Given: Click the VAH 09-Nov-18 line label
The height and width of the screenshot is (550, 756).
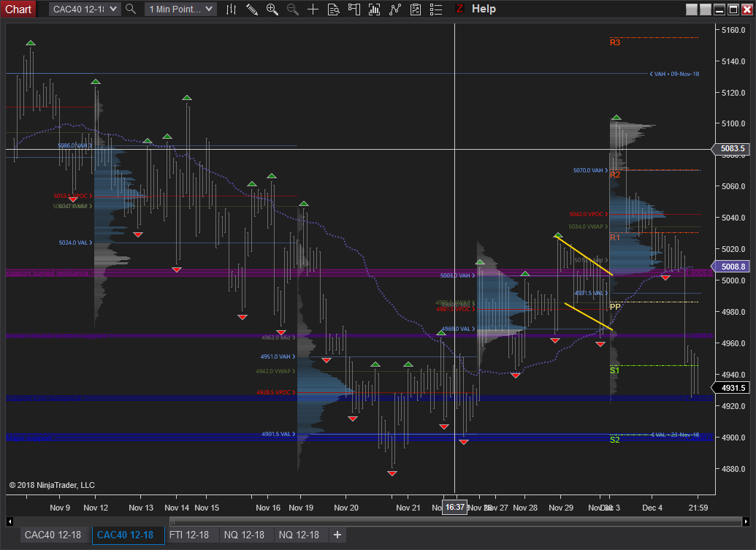Looking at the screenshot, I should tap(674, 74).
